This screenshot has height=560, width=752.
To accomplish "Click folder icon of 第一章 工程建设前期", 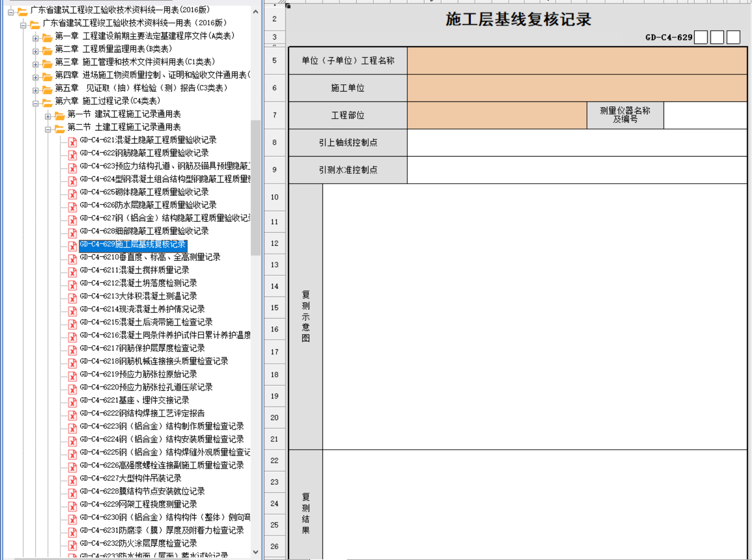I will [47, 37].
